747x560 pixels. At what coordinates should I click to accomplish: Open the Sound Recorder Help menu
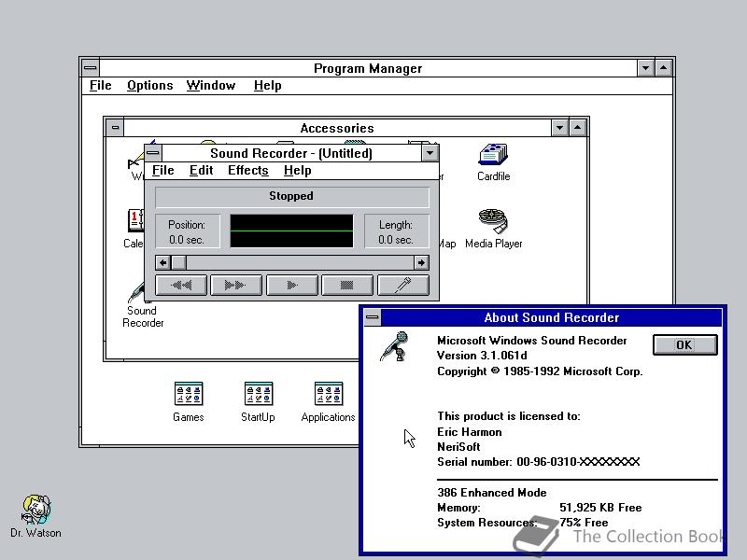click(x=297, y=171)
